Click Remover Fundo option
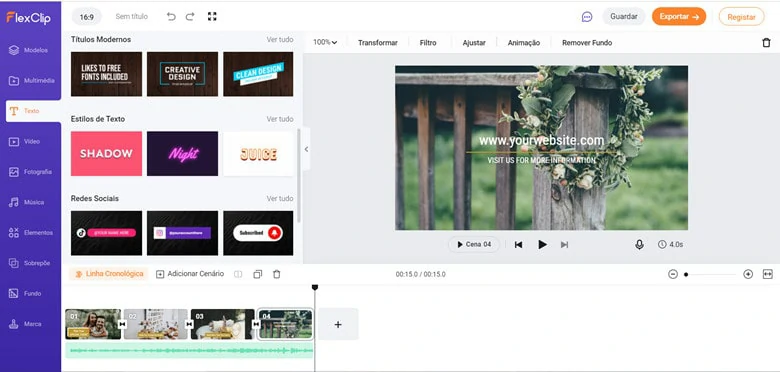 point(587,43)
